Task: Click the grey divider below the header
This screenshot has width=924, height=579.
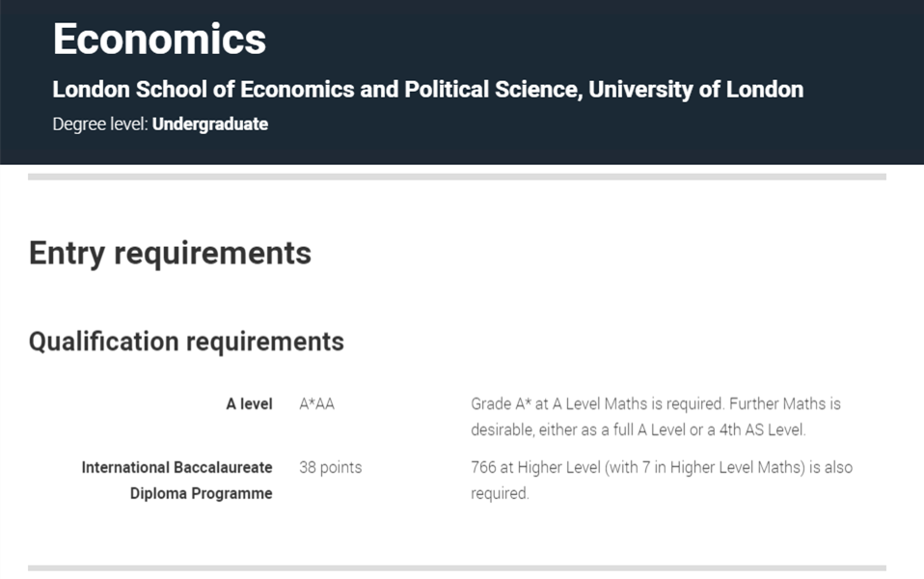Action: click(x=457, y=177)
